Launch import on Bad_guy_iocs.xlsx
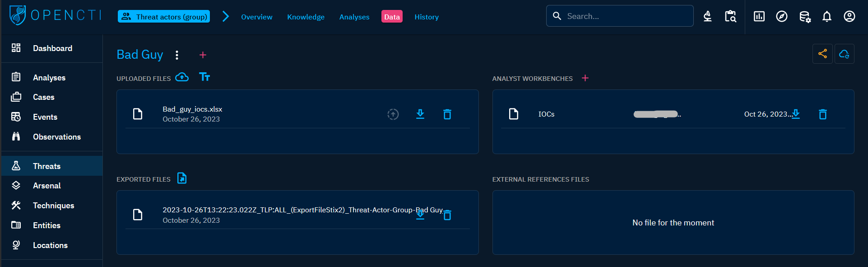 point(393,114)
